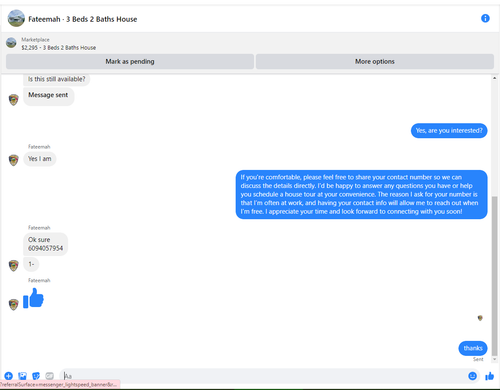
Task: Click the 'Message sent' bubble
Action: [49, 96]
